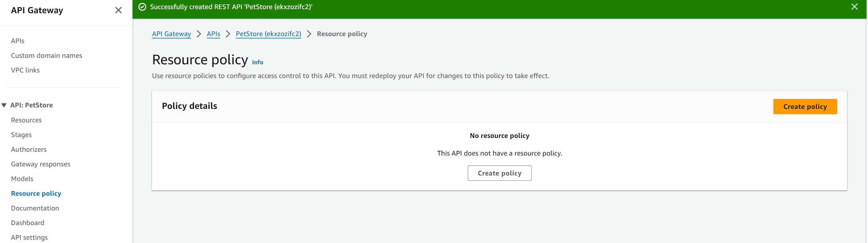The image size is (868, 243).
Task: Open Resources under API: PetStore
Action: [x=26, y=120]
